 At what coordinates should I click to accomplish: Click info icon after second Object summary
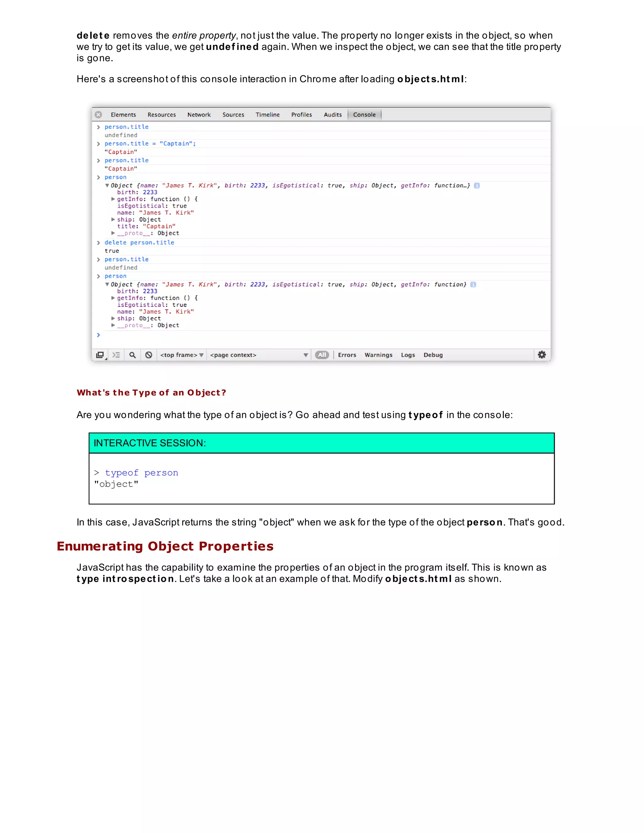(473, 284)
